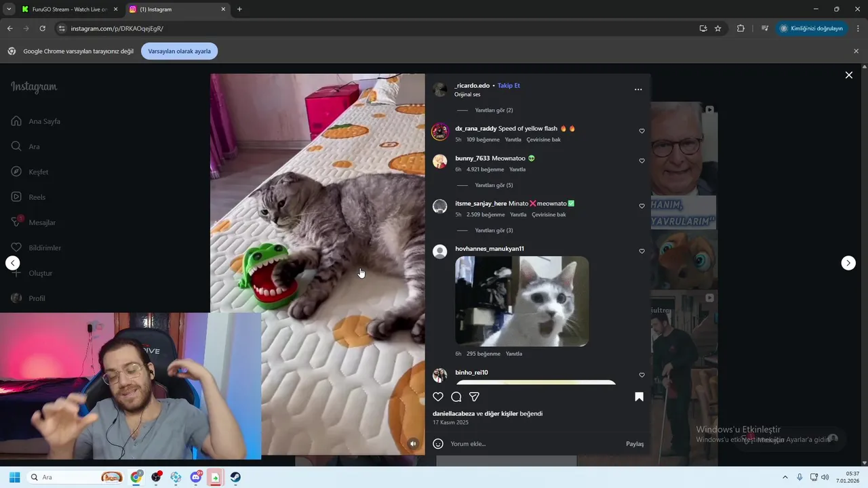Dismiss default browser infobar X

coord(856,51)
